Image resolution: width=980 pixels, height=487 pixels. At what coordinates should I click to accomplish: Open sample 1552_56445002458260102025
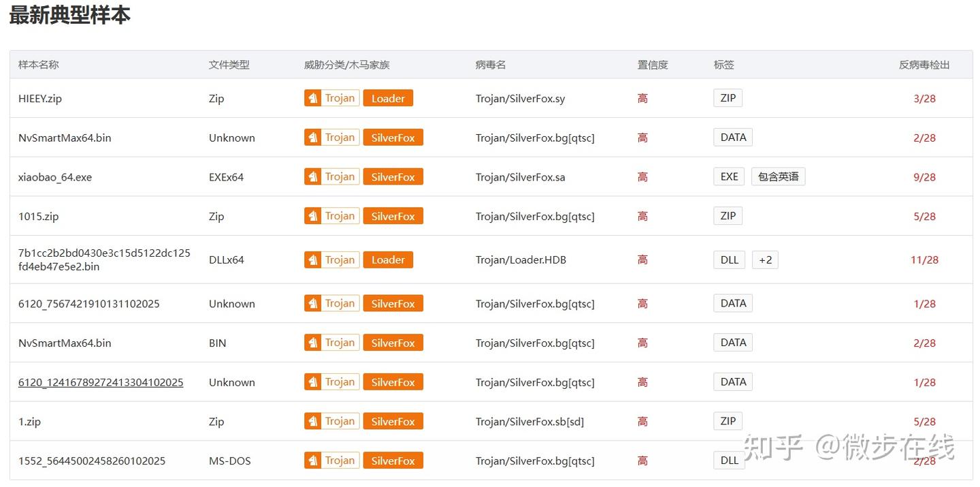pos(92,461)
